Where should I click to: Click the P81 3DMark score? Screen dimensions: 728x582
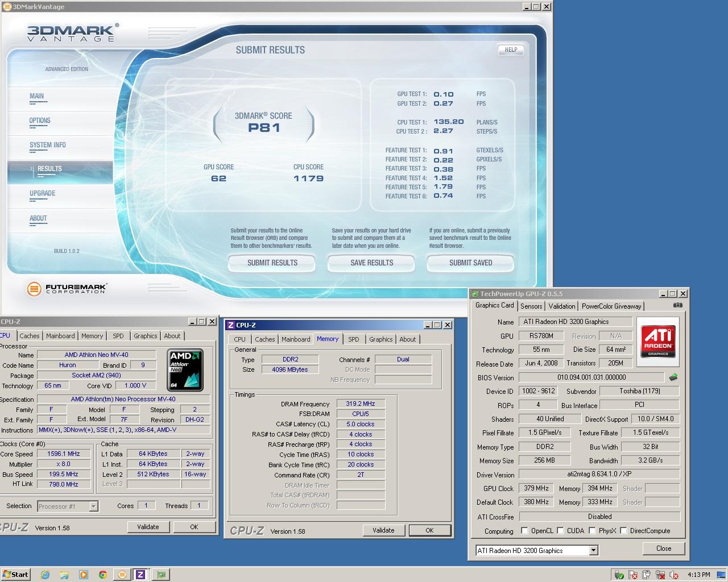click(x=264, y=128)
